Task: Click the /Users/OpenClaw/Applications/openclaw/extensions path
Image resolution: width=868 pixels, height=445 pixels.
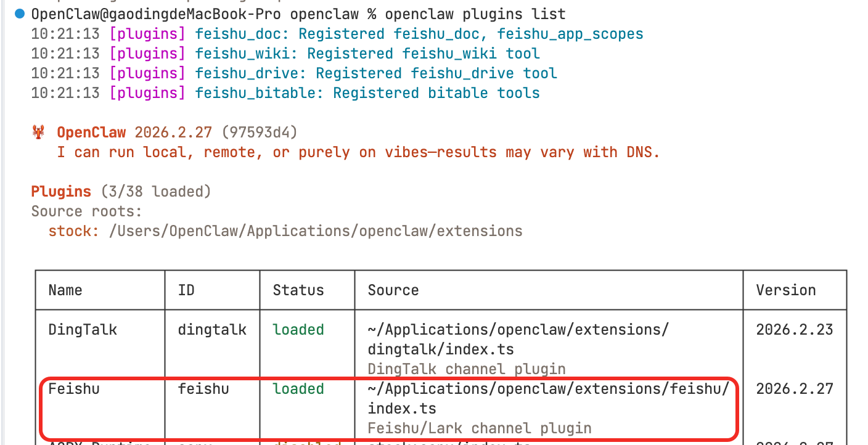Action: [316, 231]
